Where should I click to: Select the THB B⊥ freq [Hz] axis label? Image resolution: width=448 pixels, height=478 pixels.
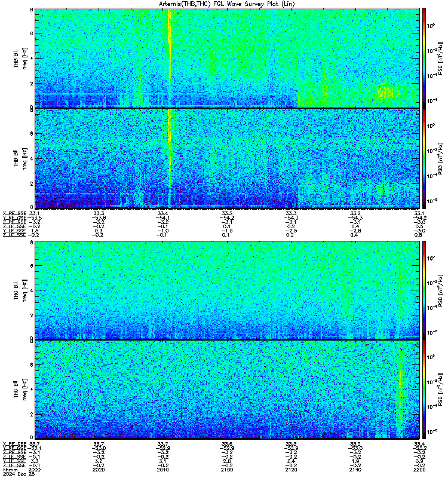point(20,58)
